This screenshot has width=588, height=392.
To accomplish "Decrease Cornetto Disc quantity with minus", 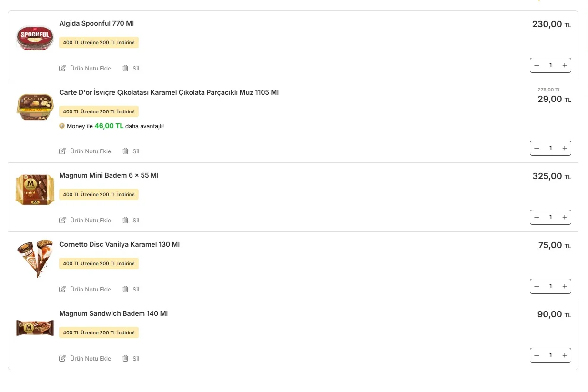I will (537, 286).
